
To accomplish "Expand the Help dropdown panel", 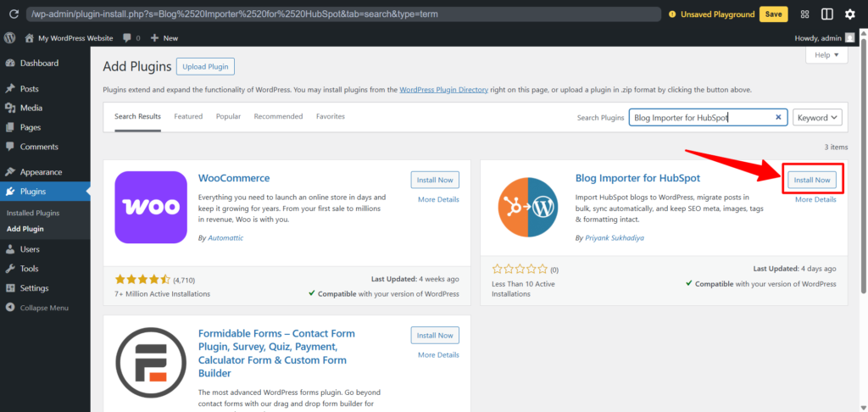I will (826, 55).
